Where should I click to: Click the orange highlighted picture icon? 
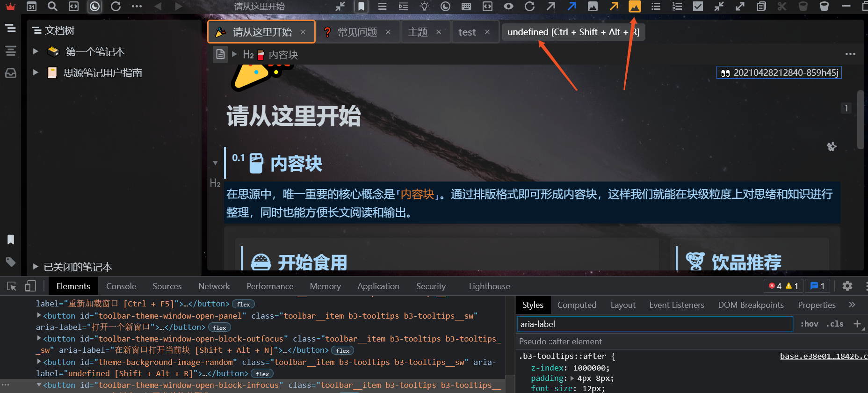pyautogui.click(x=635, y=6)
